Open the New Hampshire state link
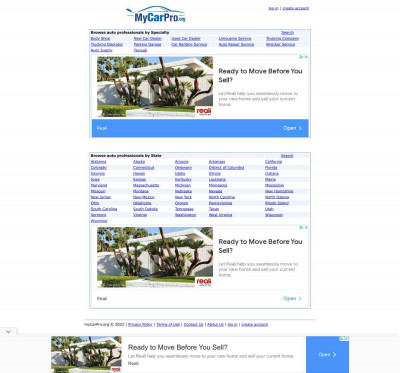 (279, 191)
